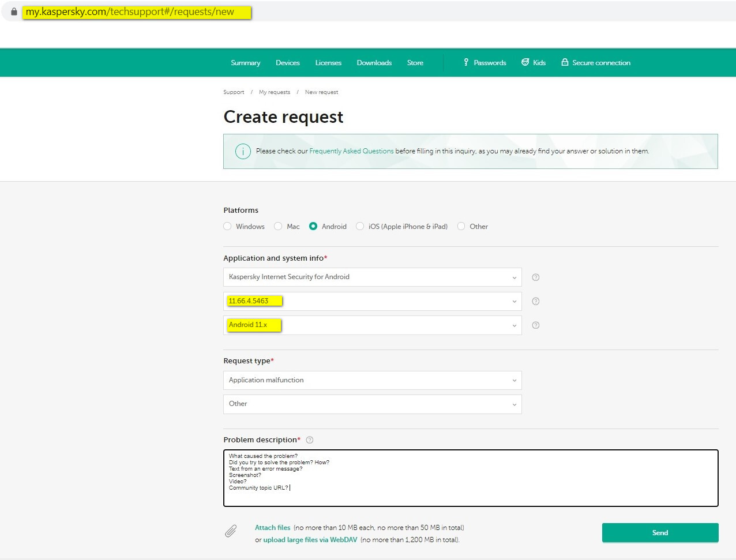Click the New request breadcrumb text
Screen dimensions: 736x560
pyautogui.click(x=322, y=92)
